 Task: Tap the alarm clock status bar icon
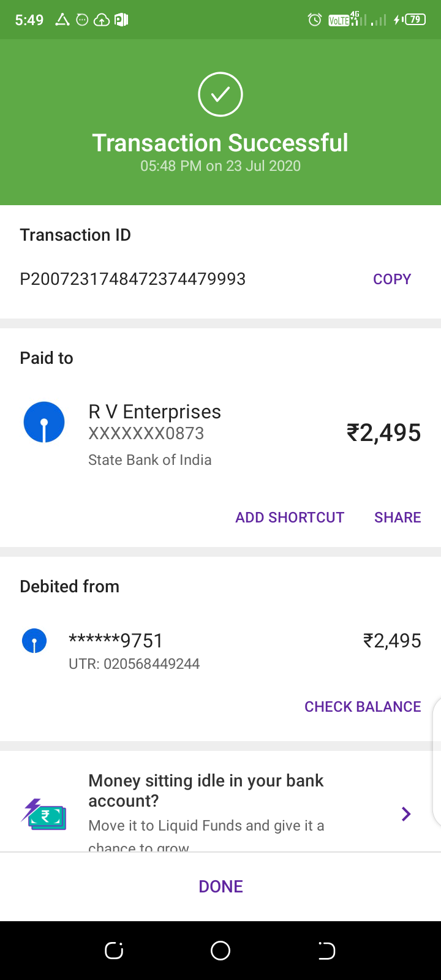315,20
